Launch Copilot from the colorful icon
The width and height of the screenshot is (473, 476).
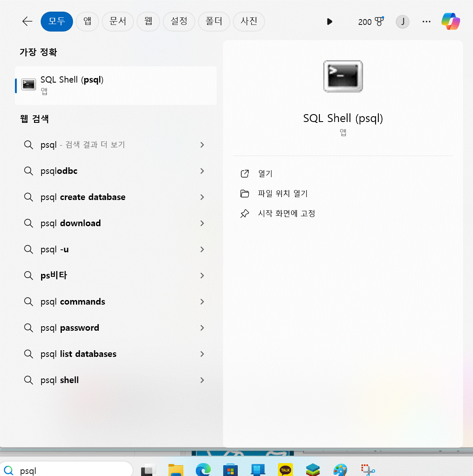coord(451,21)
